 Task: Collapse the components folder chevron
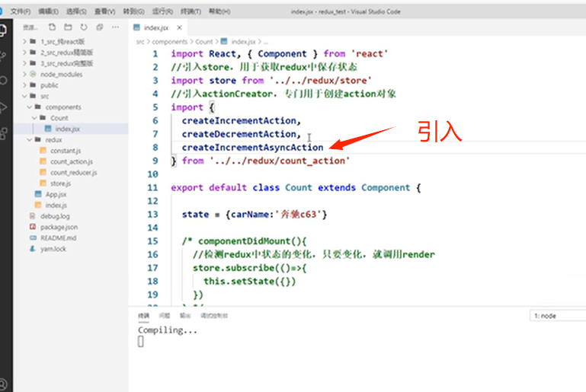pyautogui.click(x=30, y=107)
